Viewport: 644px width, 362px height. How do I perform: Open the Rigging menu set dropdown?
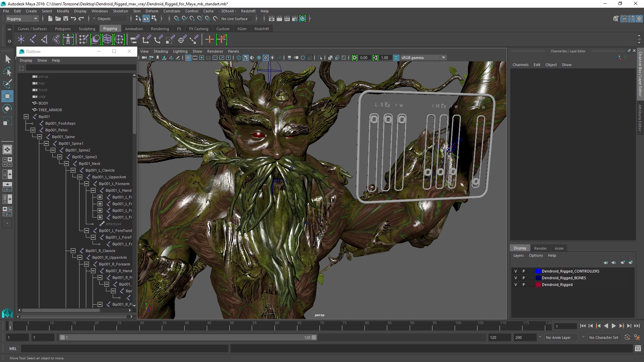click(22, 19)
